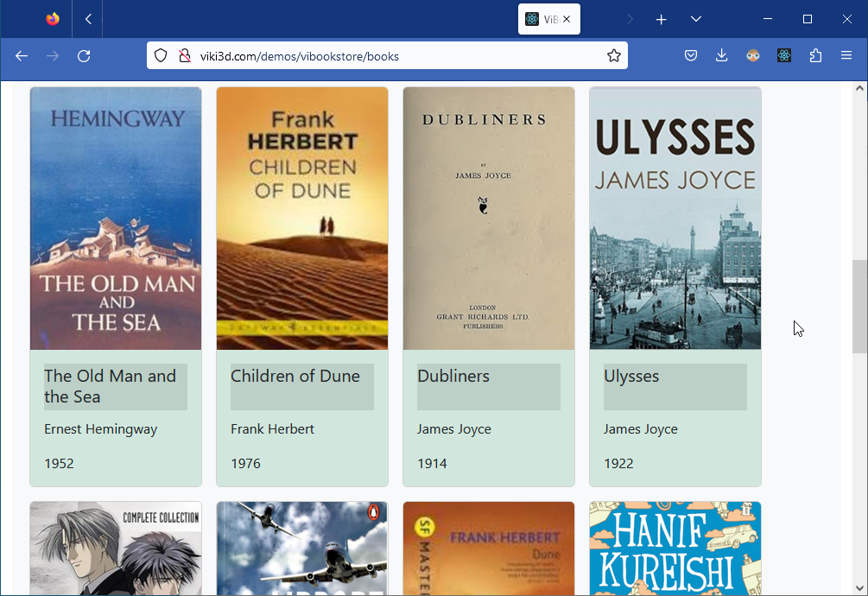Select the Ulysses title text
The width and height of the screenshot is (868, 596).
coord(631,377)
